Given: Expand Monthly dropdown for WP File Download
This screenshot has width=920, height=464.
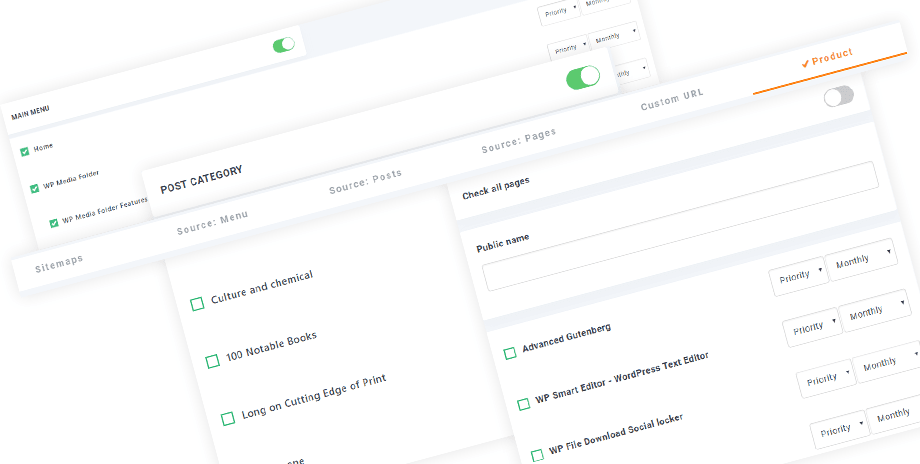Looking at the screenshot, I should click(x=887, y=363).
